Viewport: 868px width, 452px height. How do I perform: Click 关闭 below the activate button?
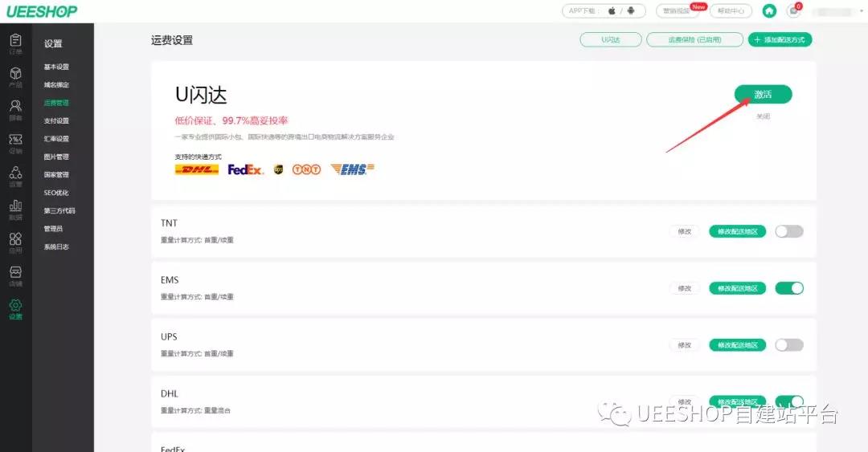coord(763,116)
